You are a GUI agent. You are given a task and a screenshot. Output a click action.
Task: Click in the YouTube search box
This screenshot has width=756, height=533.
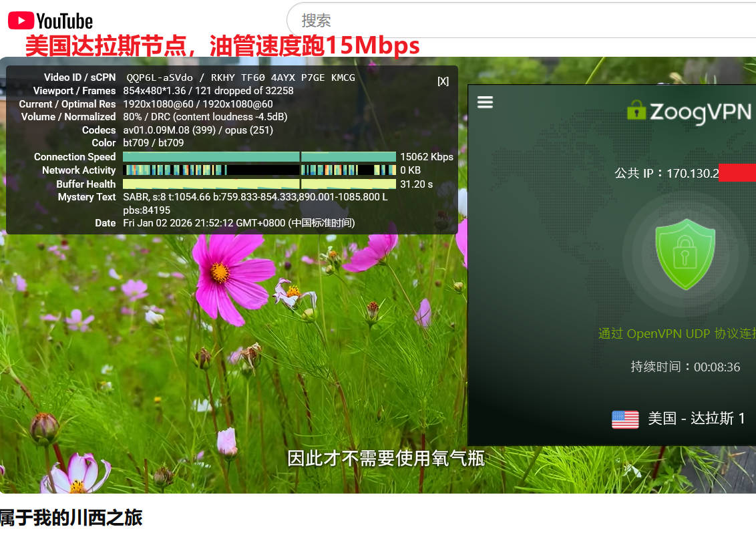pyautogui.click(x=521, y=21)
